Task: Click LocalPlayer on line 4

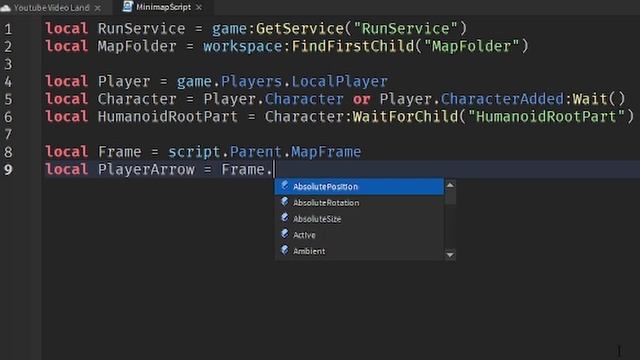Action: 340,81
